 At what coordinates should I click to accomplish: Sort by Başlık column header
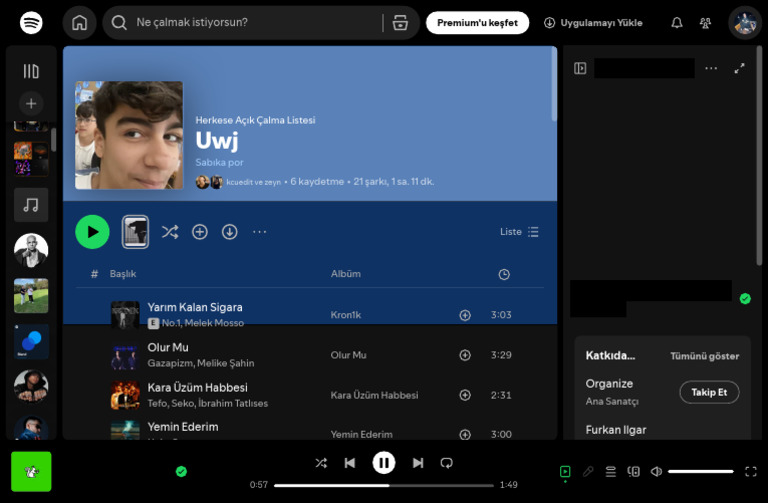click(x=123, y=274)
